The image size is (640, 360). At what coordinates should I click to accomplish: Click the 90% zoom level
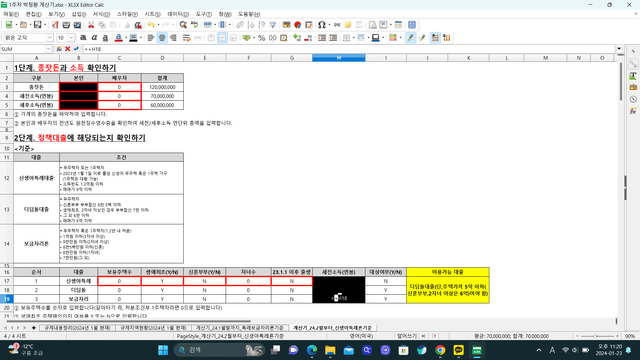(x=630, y=336)
